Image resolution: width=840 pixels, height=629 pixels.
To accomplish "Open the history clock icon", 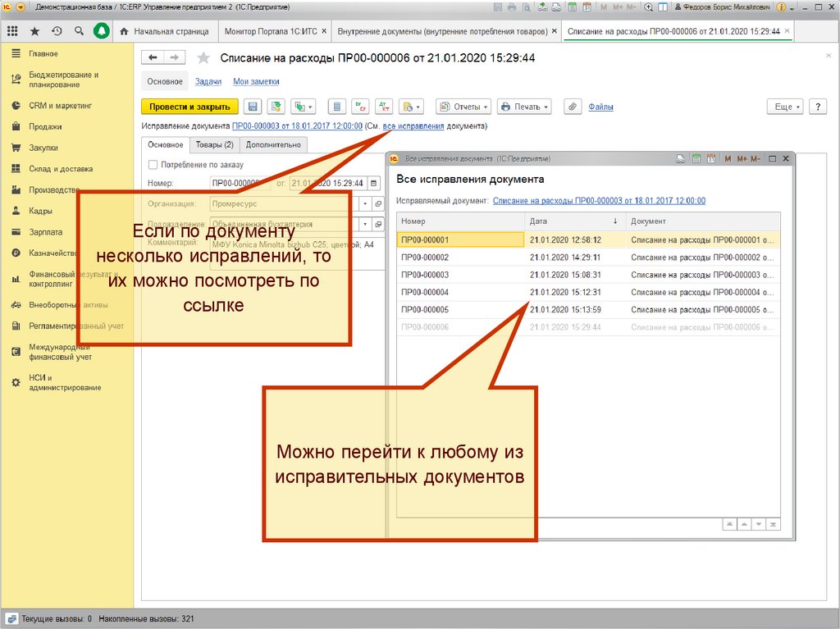I will 57,31.
